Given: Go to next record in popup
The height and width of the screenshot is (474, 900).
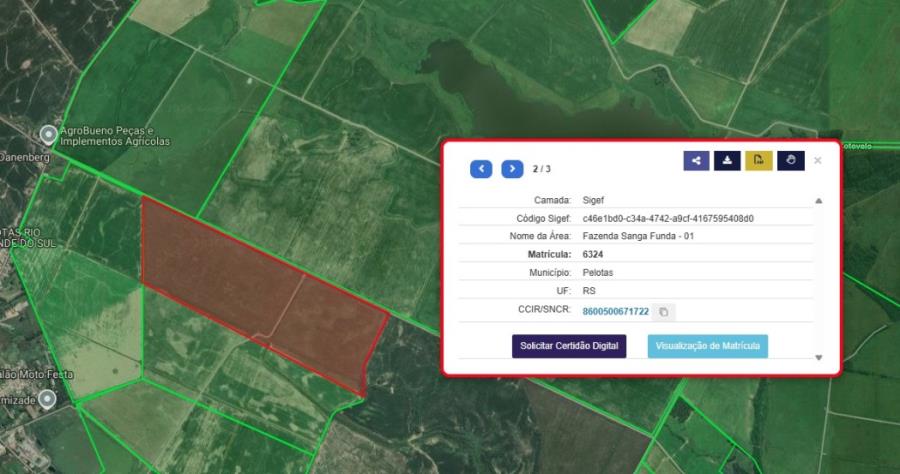Looking at the screenshot, I should (512, 169).
